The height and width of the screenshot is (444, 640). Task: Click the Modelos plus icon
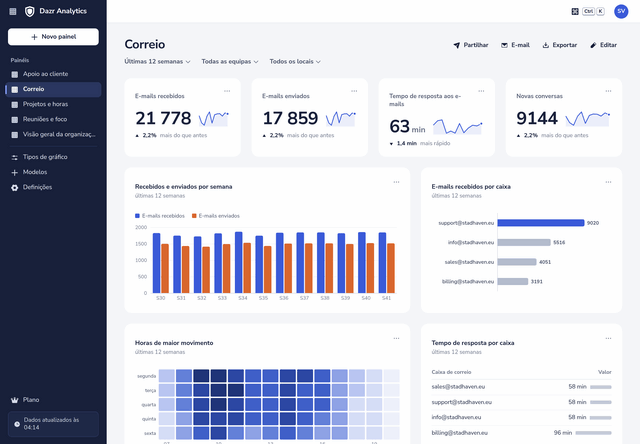(x=15, y=173)
